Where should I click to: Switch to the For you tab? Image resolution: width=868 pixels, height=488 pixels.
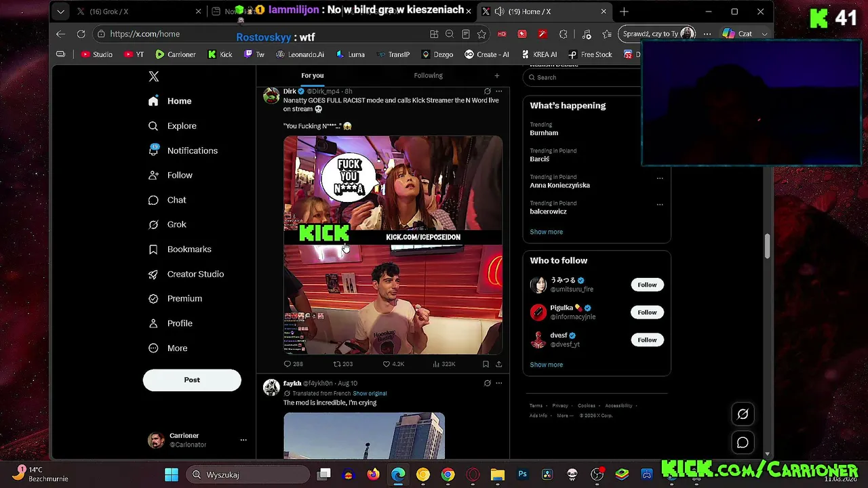pos(313,75)
